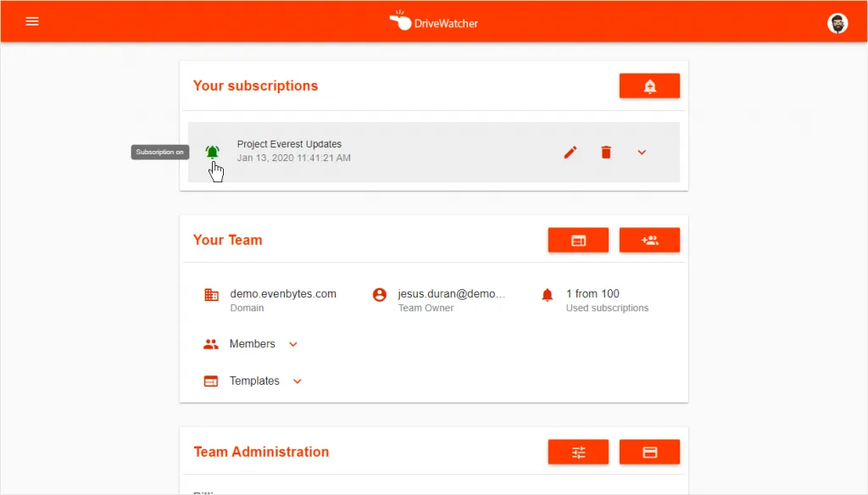Select the 1 from 100 subscriptions value
The width and height of the screenshot is (868, 495).
[x=593, y=294]
